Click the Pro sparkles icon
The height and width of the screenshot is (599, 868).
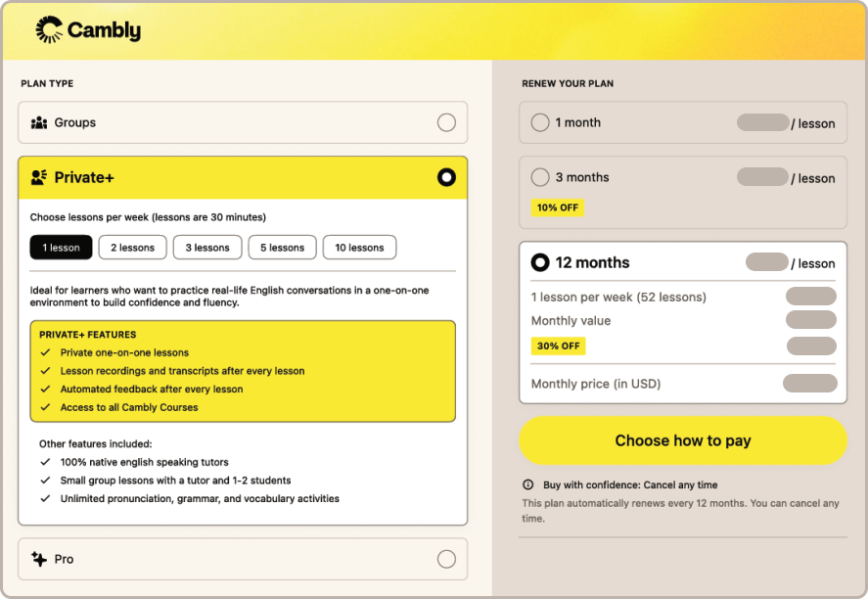tap(38, 559)
